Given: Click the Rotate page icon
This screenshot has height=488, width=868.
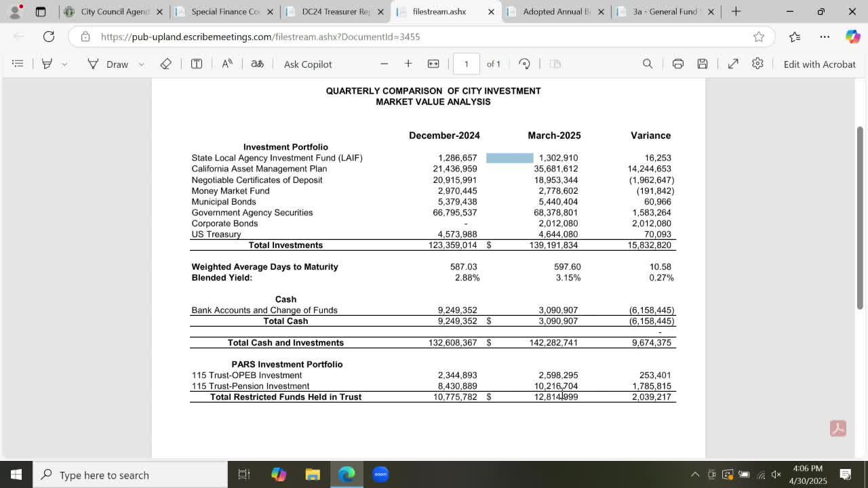Looking at the screenshot, I should click(524, 64).
